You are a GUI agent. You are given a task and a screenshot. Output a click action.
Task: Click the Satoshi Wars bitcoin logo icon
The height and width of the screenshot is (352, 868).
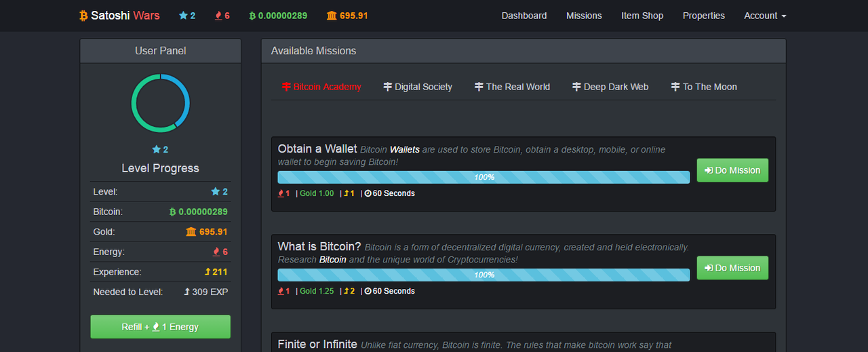coord(83,16)
